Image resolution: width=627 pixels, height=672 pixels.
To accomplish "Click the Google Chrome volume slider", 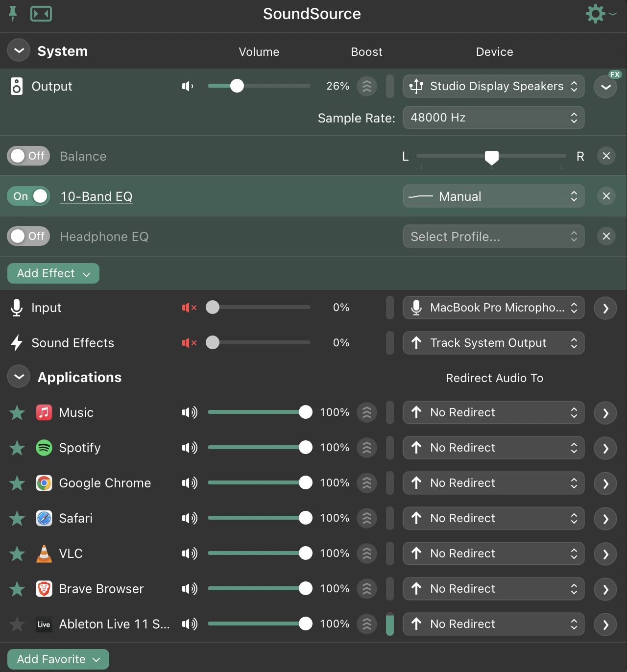I will 259,482.
